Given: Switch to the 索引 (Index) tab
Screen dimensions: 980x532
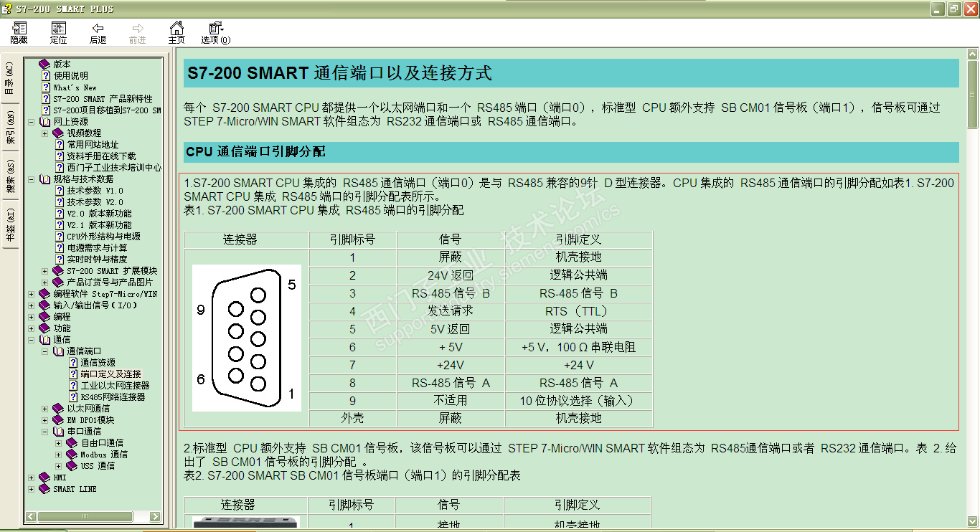Looking at the screenshot, I should tap(9, 127).
